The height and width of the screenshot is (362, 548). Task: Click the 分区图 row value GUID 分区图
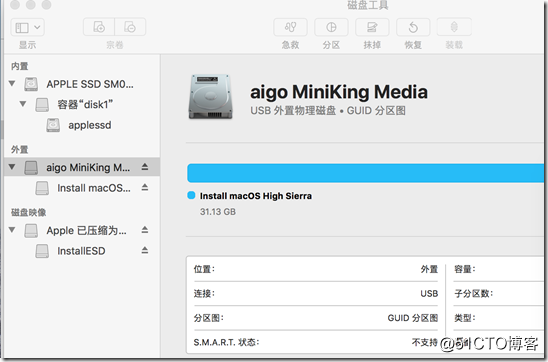click(413, 318)
